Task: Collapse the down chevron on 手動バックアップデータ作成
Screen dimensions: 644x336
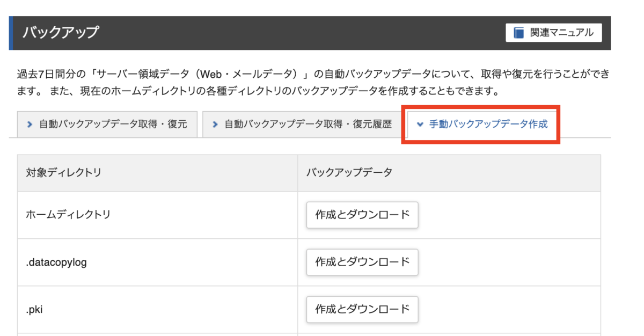Action: click(x=420, y=125)
